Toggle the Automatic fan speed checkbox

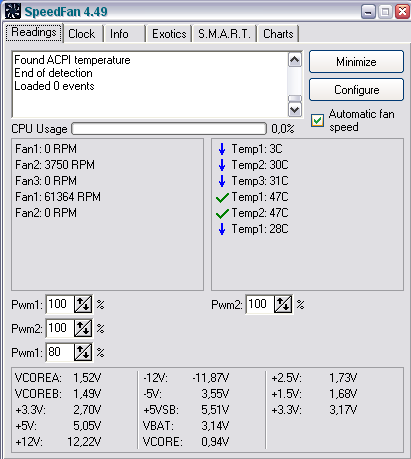coord(317,120)
